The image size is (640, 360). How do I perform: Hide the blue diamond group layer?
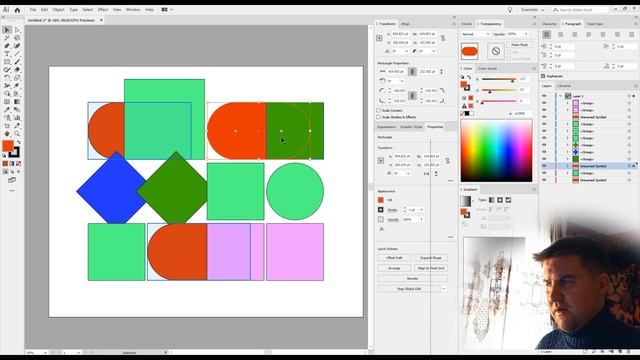[x=544, y=152]
